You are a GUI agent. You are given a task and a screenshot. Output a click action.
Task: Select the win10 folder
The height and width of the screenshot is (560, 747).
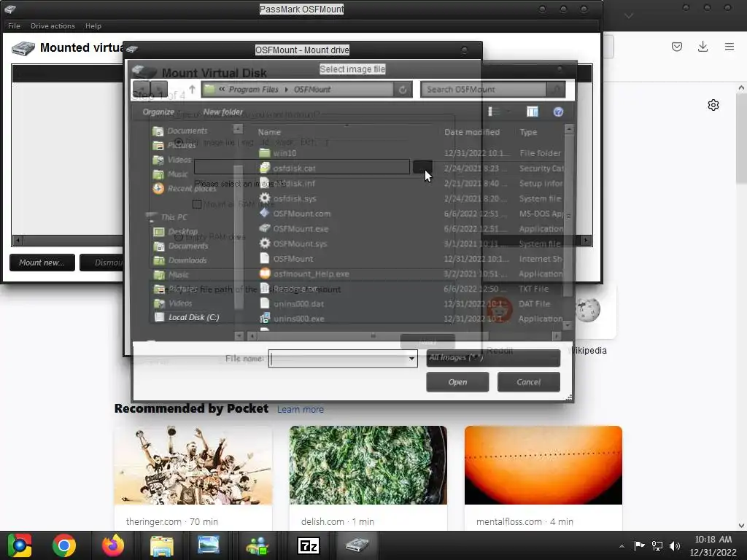[x=285, y=153]
